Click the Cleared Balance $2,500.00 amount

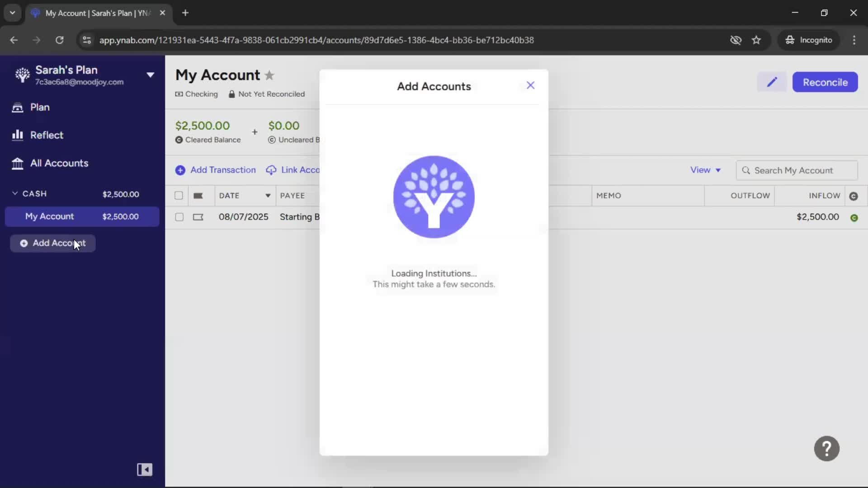pos(203,126)
